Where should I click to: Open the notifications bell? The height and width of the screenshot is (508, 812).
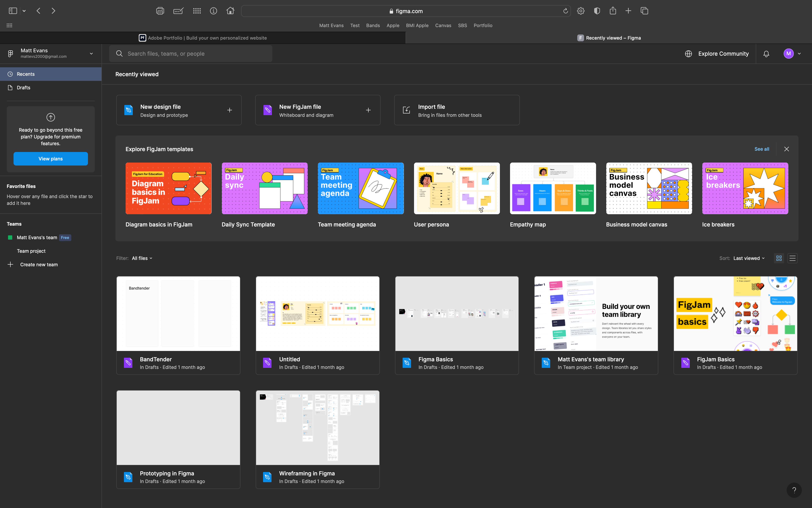point(766,54)
